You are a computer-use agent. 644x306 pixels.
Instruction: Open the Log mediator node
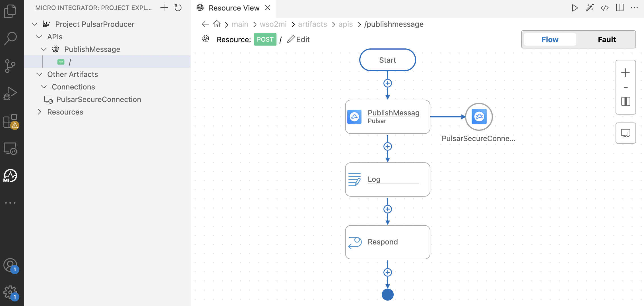387,179
